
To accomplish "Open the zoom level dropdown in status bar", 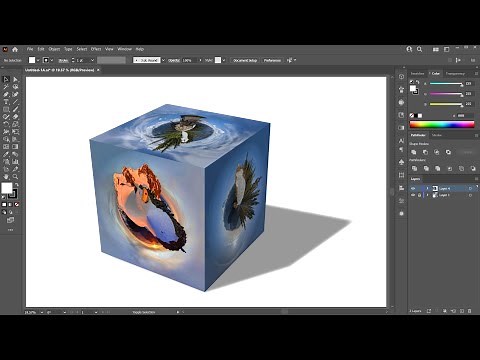I will click(x=42, y=312).
